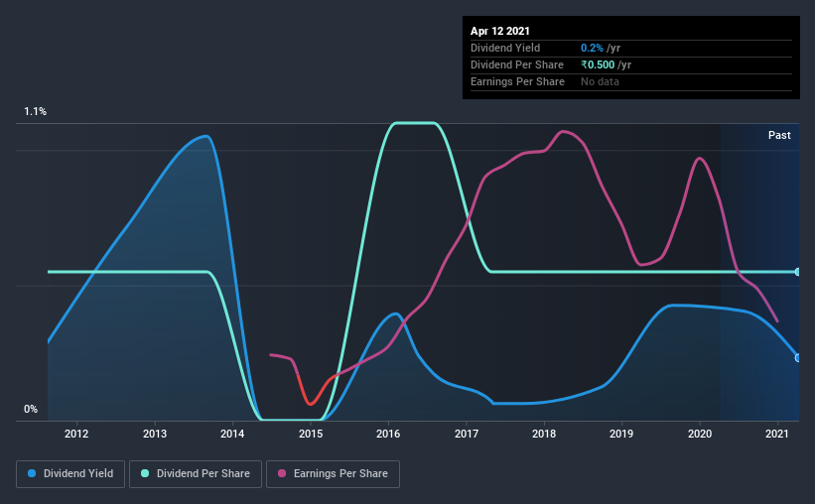Viewport: 815px width, 504px height.
Task: Click the ₹0.500 Dividend Per Share value
Action: [x=598, y=64]
